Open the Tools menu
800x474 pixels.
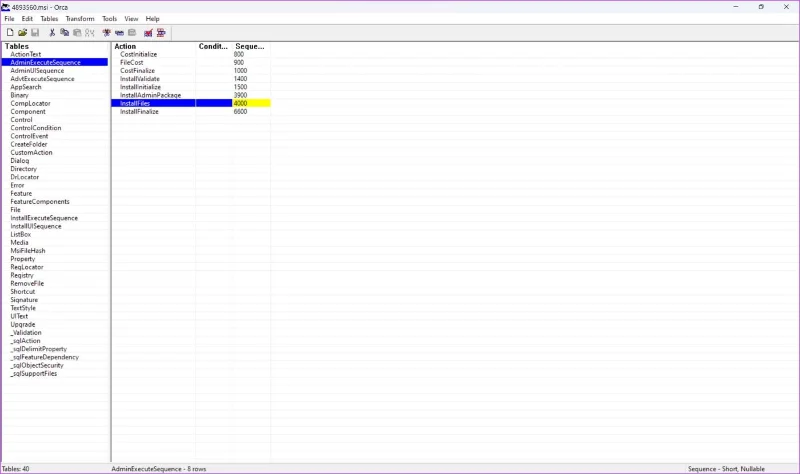coord(110,19)
